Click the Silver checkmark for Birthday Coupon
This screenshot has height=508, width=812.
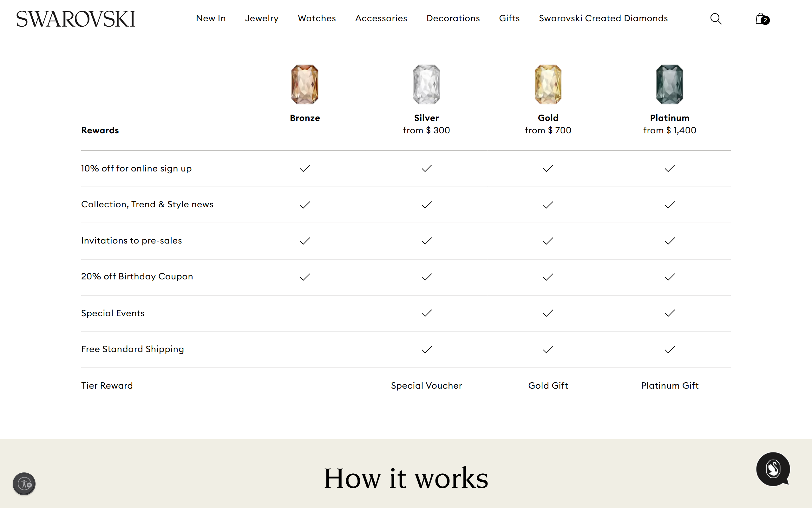pos(427,277)
